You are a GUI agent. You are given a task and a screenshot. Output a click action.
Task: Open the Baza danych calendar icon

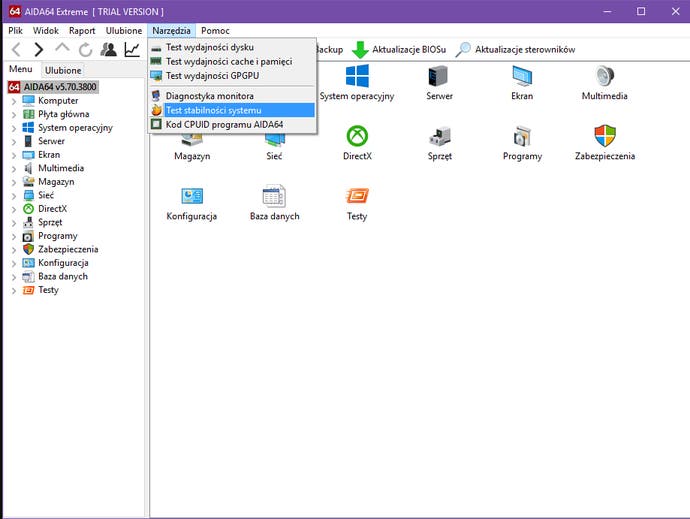click(274, 195)
